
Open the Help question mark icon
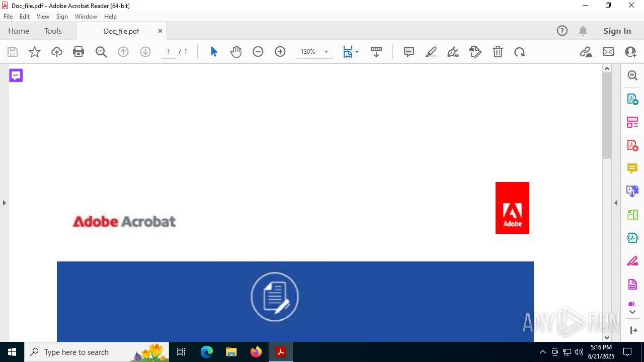coord(562,31)
